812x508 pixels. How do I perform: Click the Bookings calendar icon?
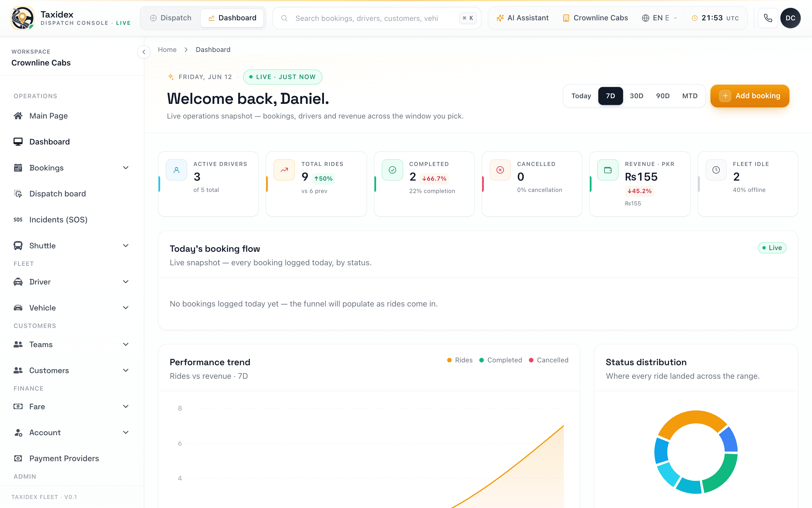pos(18,168)
